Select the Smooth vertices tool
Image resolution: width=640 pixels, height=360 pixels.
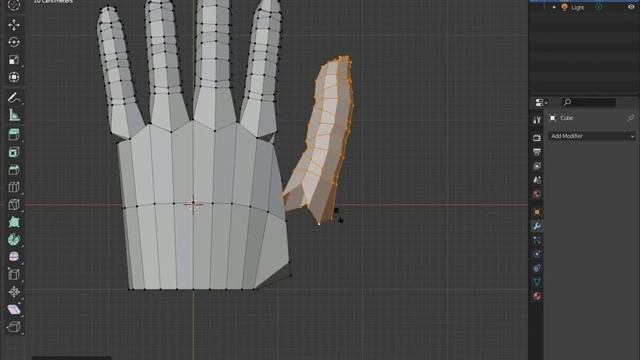click(14, 257)
